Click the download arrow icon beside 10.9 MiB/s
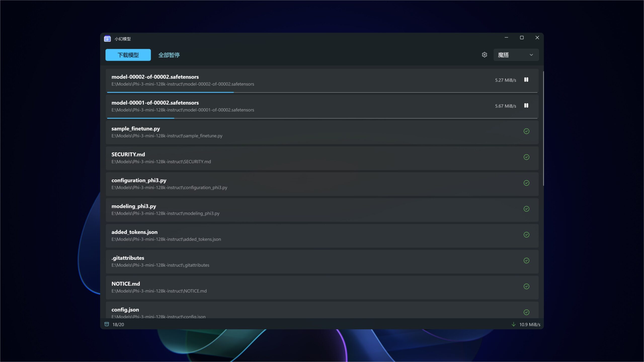 (x=514, y=324)
